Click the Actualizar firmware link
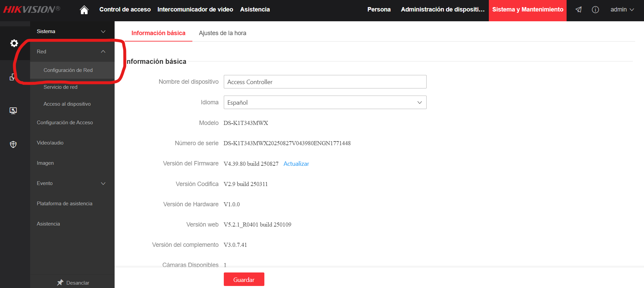The height and width of the screenshot is (288, 644). (x=296, y=164)
